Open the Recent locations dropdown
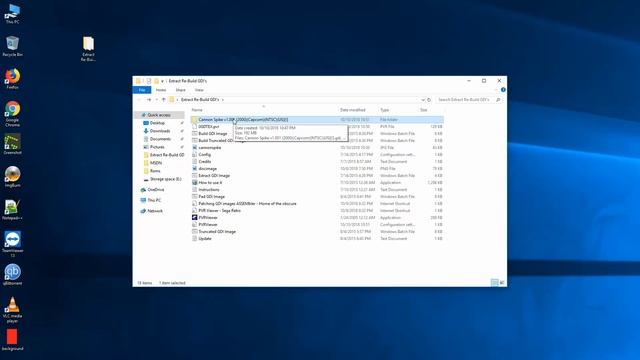The height and width of the screenshot is (360, 640). (x=157, y=100)
